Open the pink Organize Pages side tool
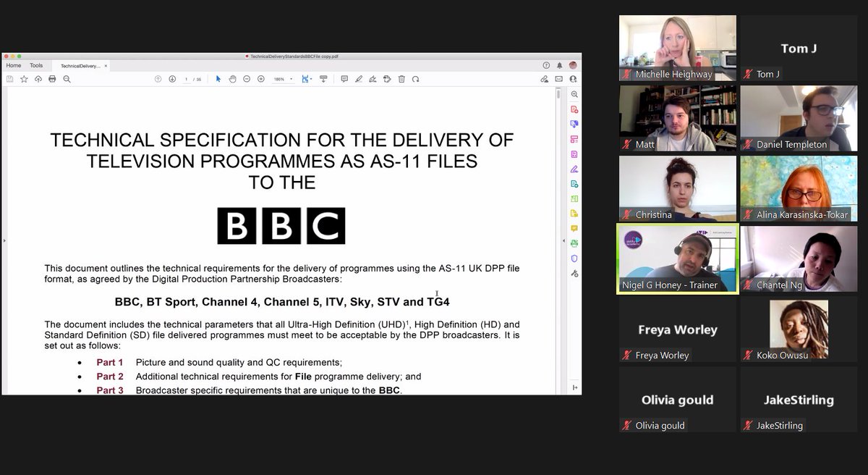Screen dimensions: 868x475 click(x=574, y=139)
